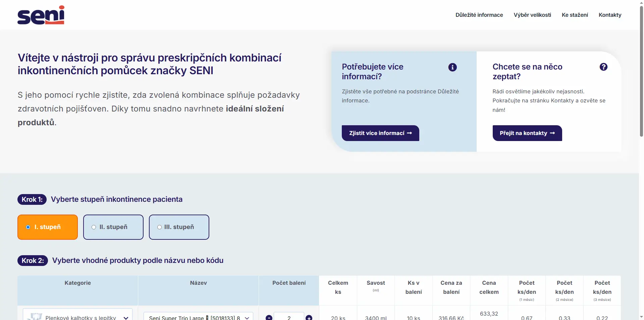
Task: Click the info circle icon
Action: tap(452, 67)
